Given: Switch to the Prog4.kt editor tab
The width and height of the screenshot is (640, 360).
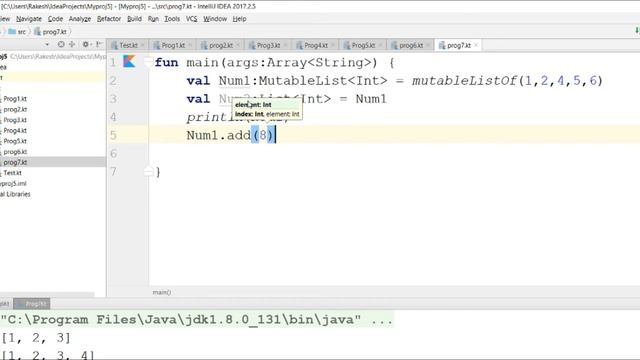Looking at the screenshot, I should coord(316,45).
